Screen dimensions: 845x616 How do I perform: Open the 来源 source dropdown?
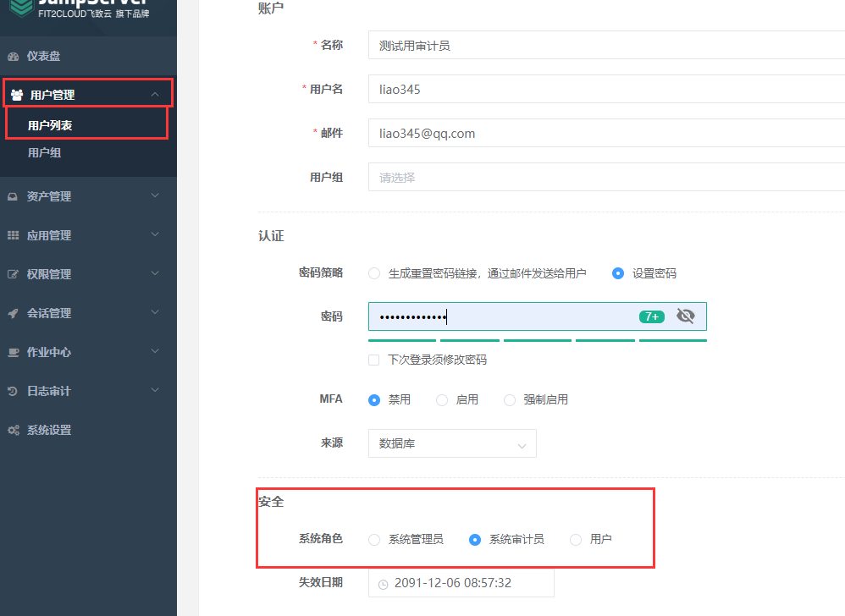click(x=451, y=443)
